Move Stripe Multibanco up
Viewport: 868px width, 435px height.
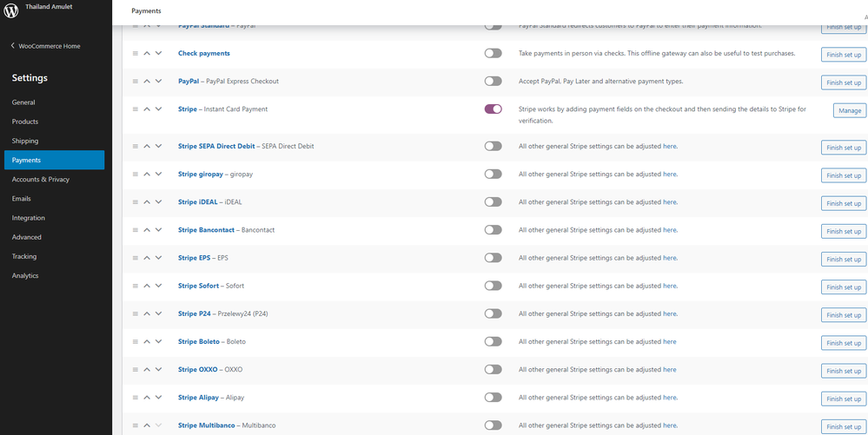pyautogui.click(x=147, y=425)
